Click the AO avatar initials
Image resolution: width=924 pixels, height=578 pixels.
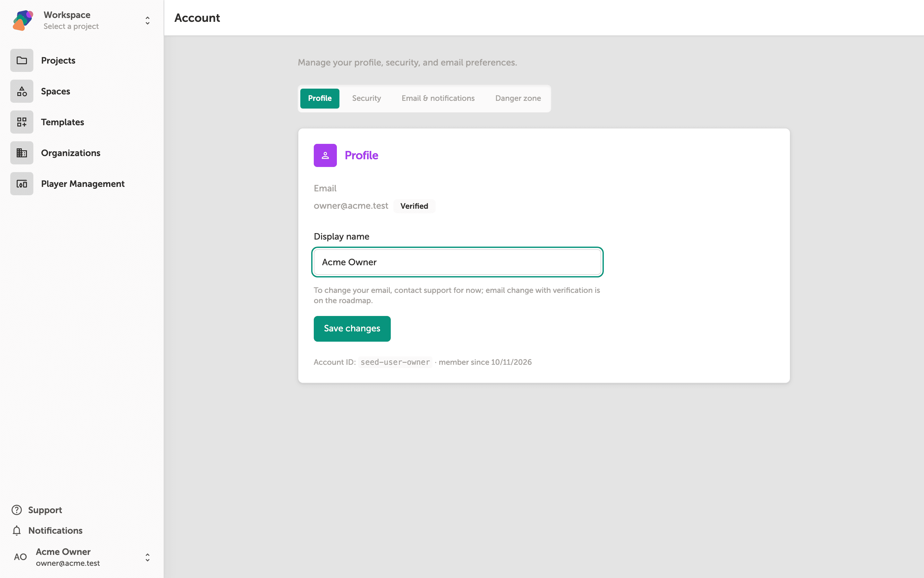click(20, 557)
